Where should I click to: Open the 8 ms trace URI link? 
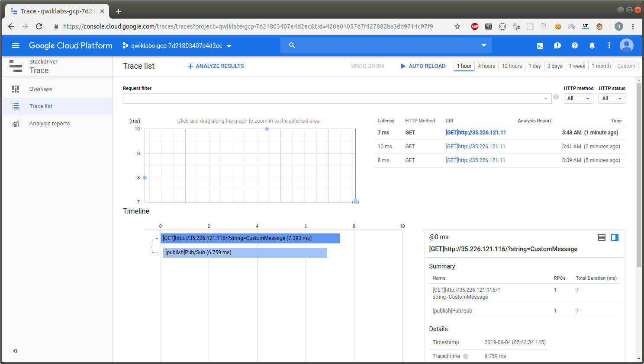coord(475,160)
